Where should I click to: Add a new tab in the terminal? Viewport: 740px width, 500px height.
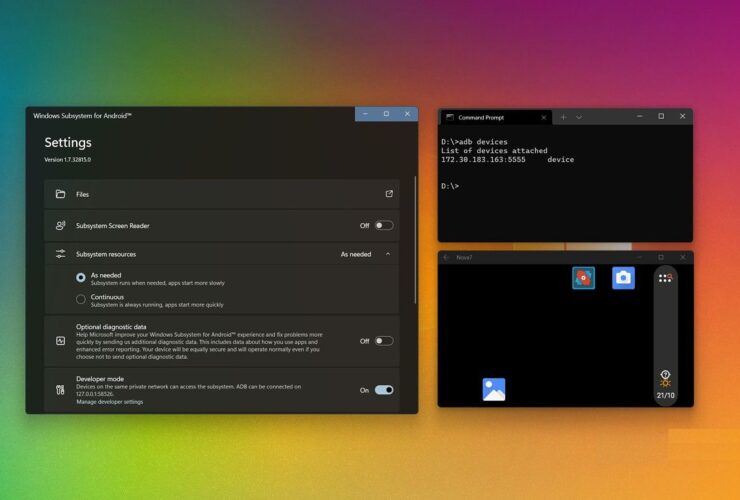[563, 117]
